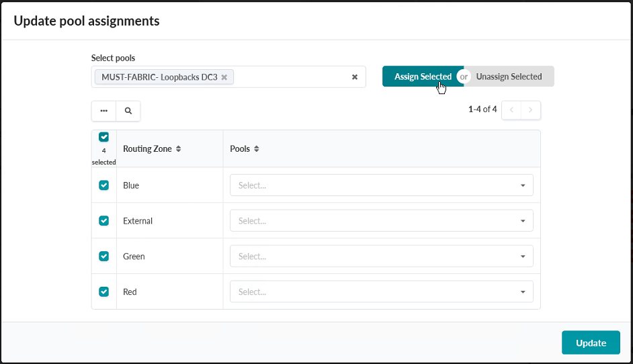This screenshot has height=364, width=633.
Task: Clear all selected pools with X icon
Action: point(355,77)
